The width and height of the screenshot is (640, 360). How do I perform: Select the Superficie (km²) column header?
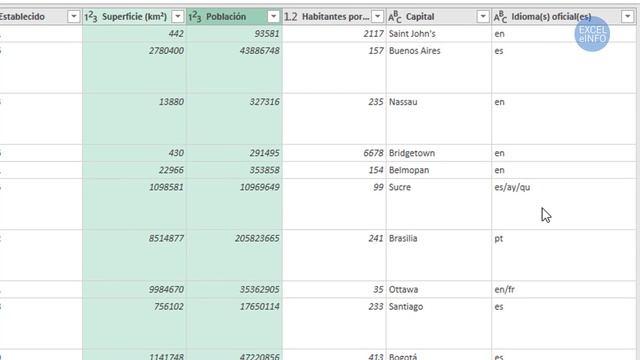(134, 17)
